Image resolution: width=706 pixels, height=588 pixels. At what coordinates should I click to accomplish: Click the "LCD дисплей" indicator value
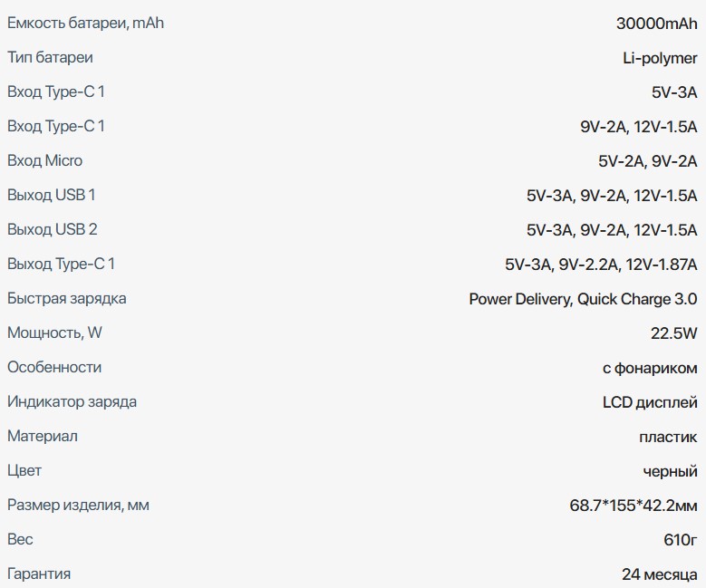coord(650,402)
